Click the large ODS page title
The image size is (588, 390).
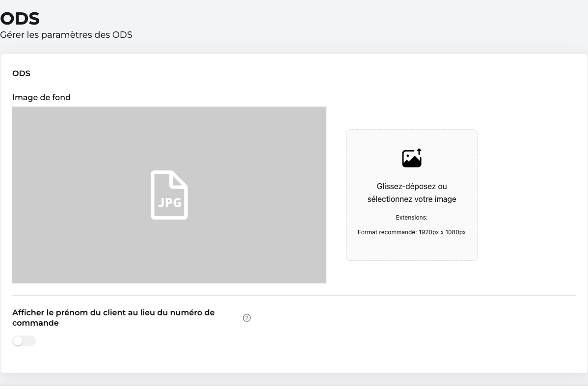(x=20, y=18)
